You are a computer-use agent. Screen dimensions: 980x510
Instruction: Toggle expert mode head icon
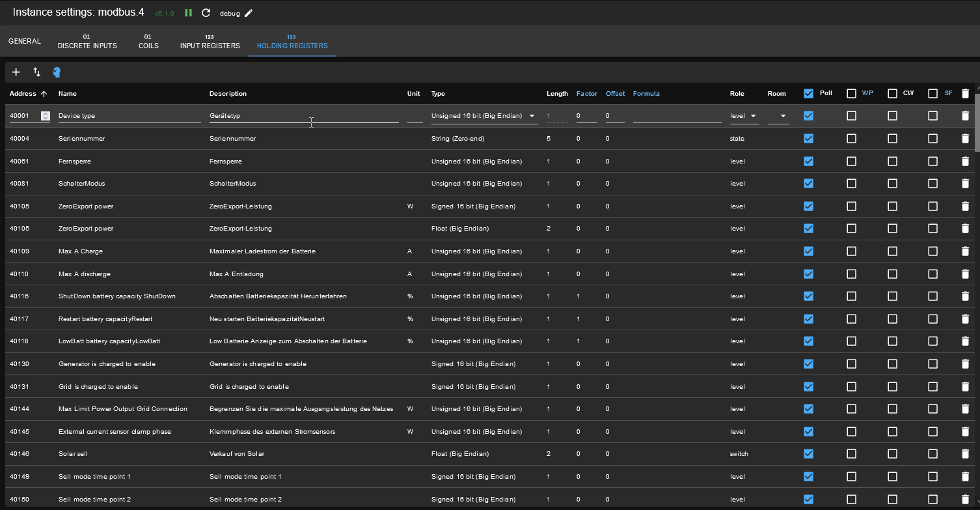pyautogui.click(x=57, y=72)
